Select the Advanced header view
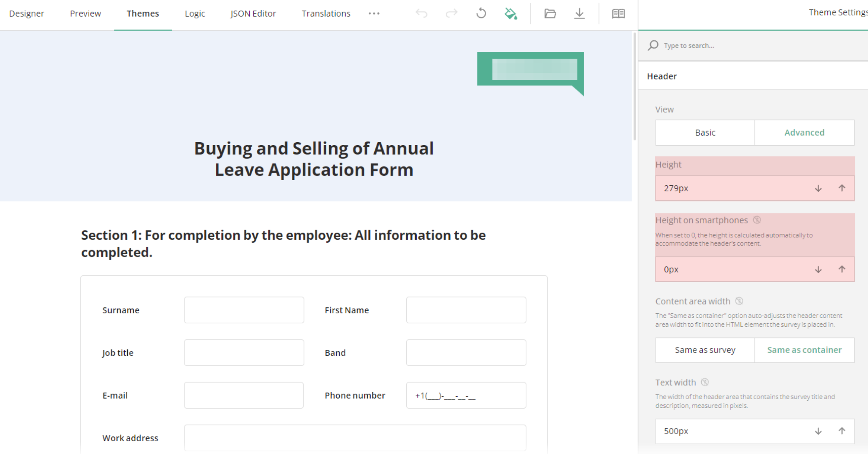This screenshot has width=868, height=454. tap(804, 132)
